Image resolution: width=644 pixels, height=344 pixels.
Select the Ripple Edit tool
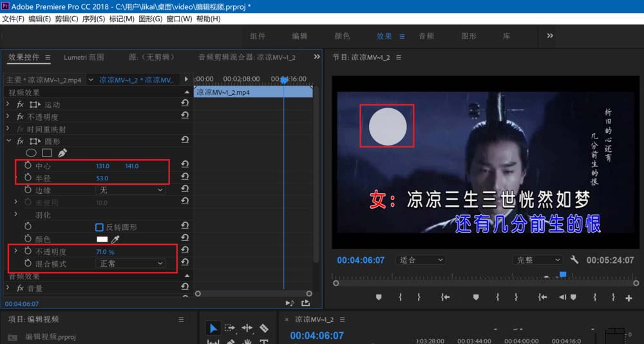pos(247,328)
